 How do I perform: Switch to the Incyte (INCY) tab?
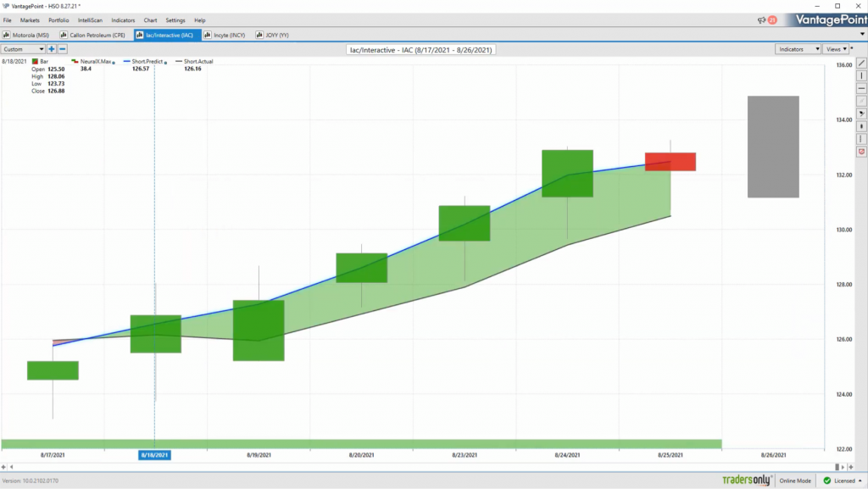point(225,35)
